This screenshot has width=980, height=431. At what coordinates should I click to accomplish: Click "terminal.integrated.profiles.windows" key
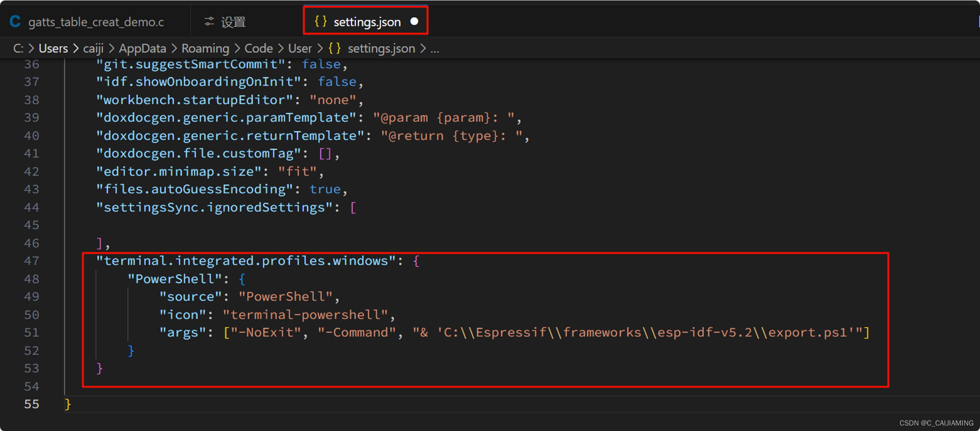[x=246, y=261]
